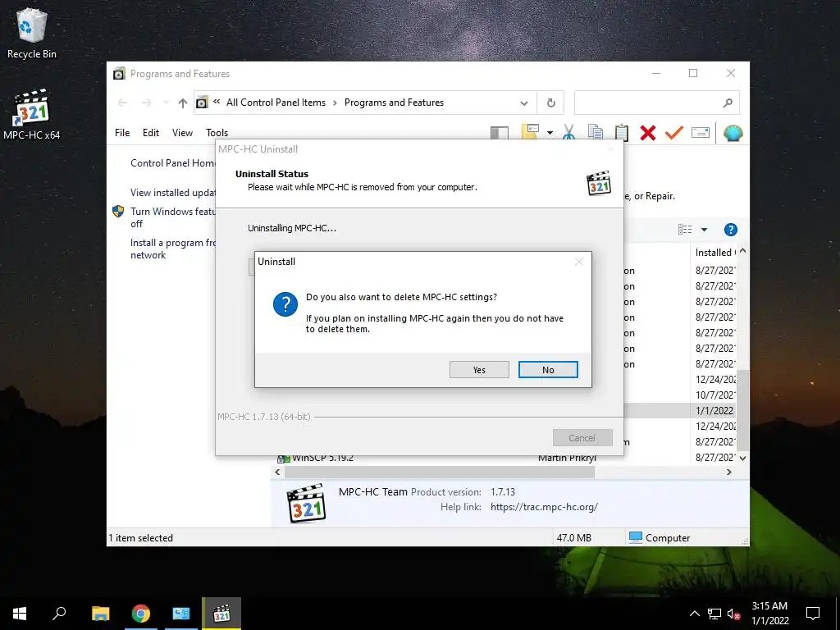Close the Uninstall confirmation dialog
Viewport: 840px width, 630px height.
pos(578,262)
